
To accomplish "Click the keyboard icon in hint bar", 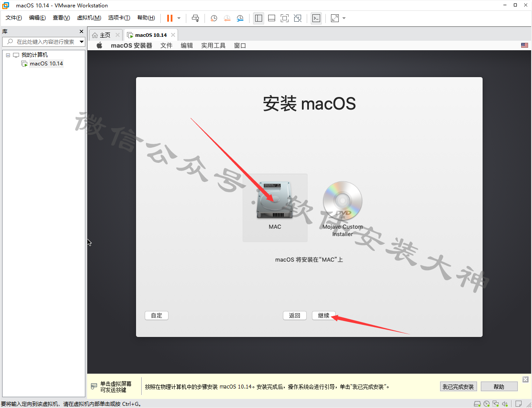I will click(x=94, y=386).
